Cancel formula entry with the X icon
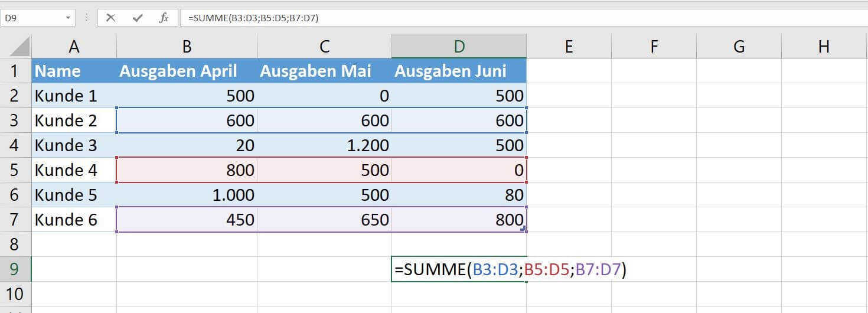This screenshot has height=313, width=868. (110, 18)
